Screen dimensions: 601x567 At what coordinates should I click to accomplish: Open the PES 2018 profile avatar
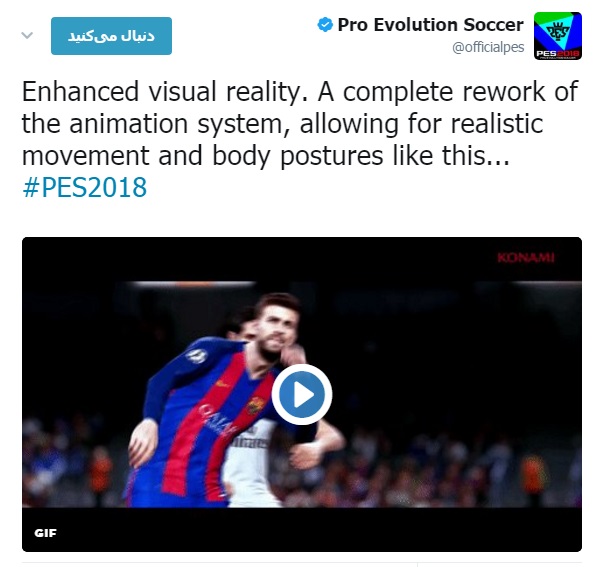[558, 36]
